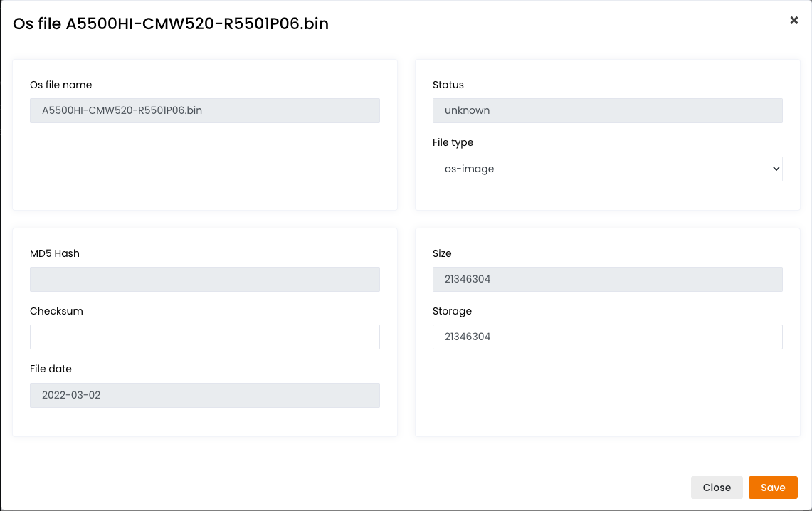Image resolution: width=812 pixels, height=511 pixels.
Task: Click the 'File type' label
Action: pyautogui.click(x=453, y=142)
